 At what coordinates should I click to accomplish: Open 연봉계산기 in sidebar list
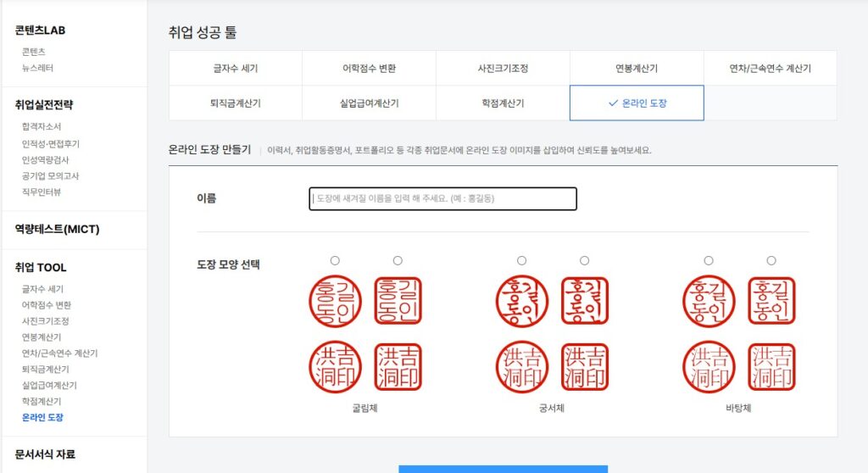point(42,337)
